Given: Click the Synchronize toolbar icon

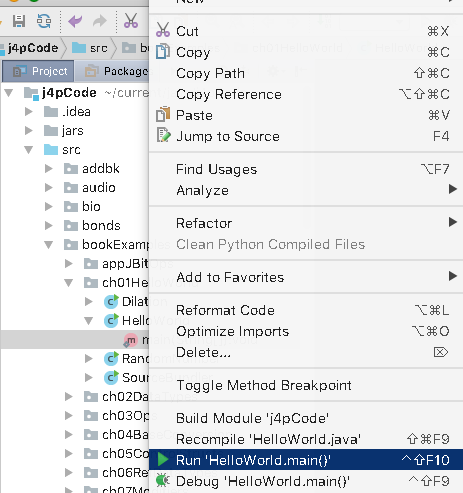Looking at the screenshot, I should pos(44,21).
